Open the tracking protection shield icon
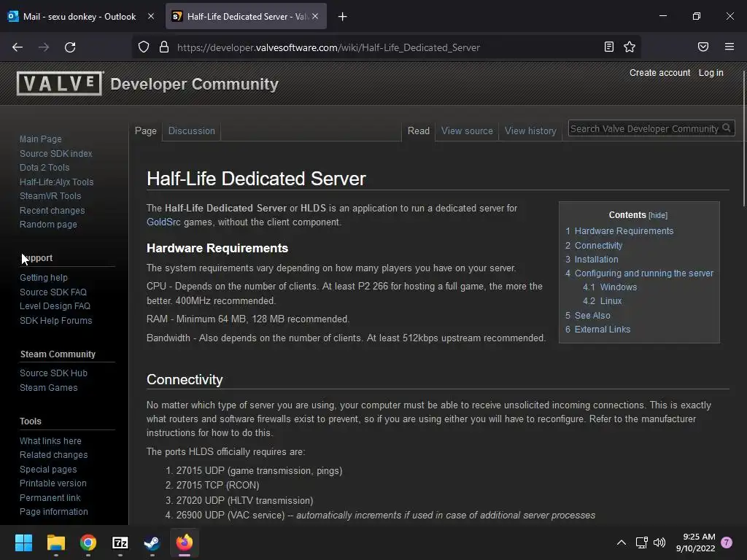The height and width of the screenshot is (560, 747). tap(144, 47)
